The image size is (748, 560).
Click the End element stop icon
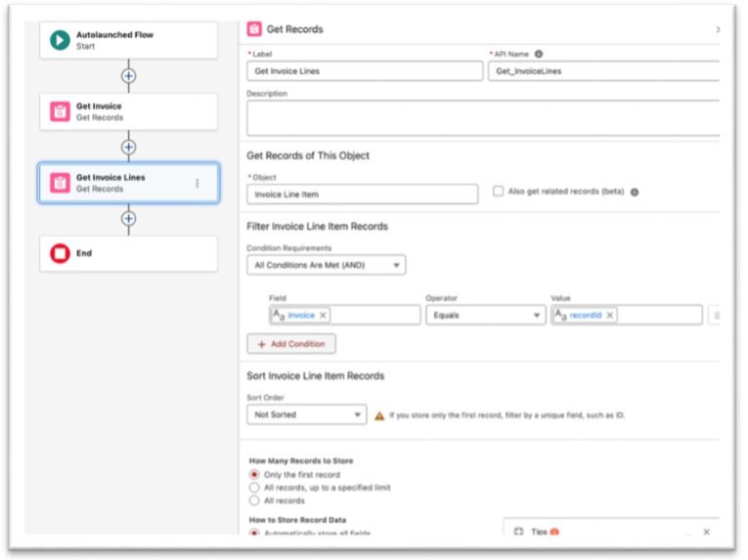(61, 253)
